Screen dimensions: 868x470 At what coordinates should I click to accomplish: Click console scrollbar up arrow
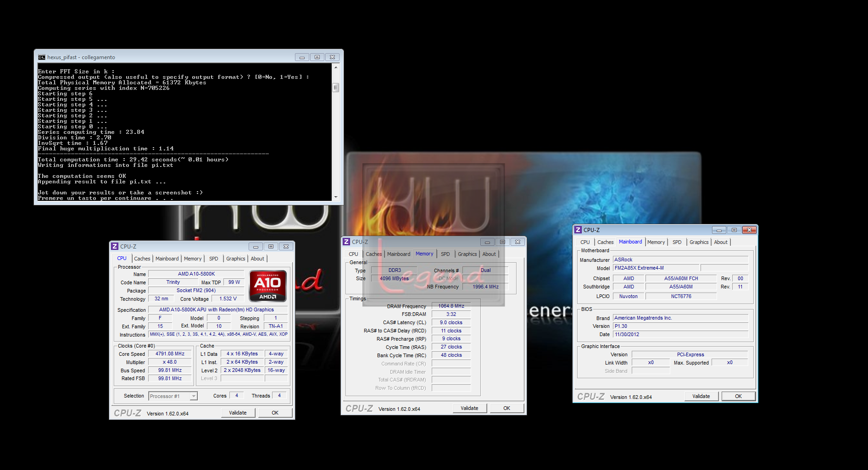coord(336,67)
